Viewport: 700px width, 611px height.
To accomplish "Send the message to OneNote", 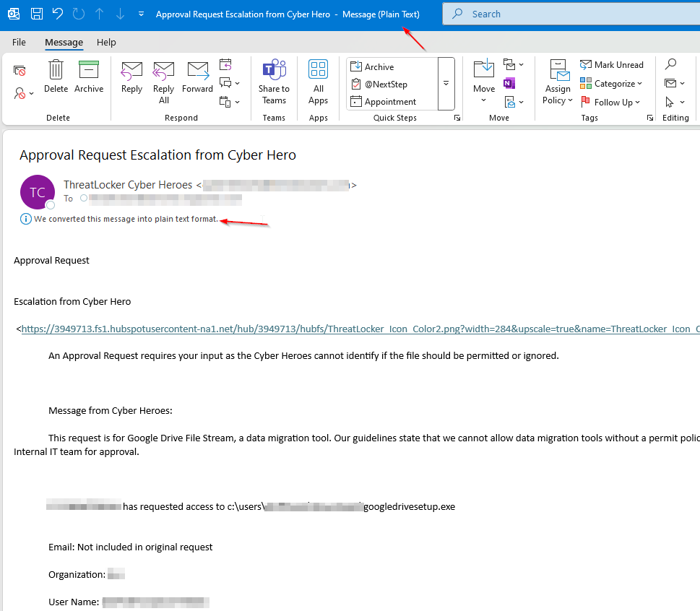I will [509, 83].
